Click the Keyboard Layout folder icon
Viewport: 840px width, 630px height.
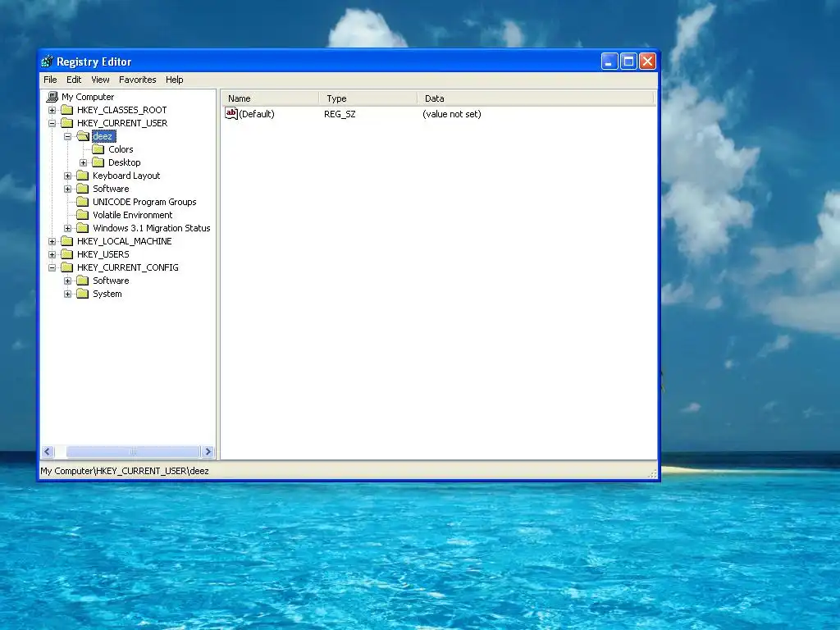pyautogui.click(x=83, y=176)
